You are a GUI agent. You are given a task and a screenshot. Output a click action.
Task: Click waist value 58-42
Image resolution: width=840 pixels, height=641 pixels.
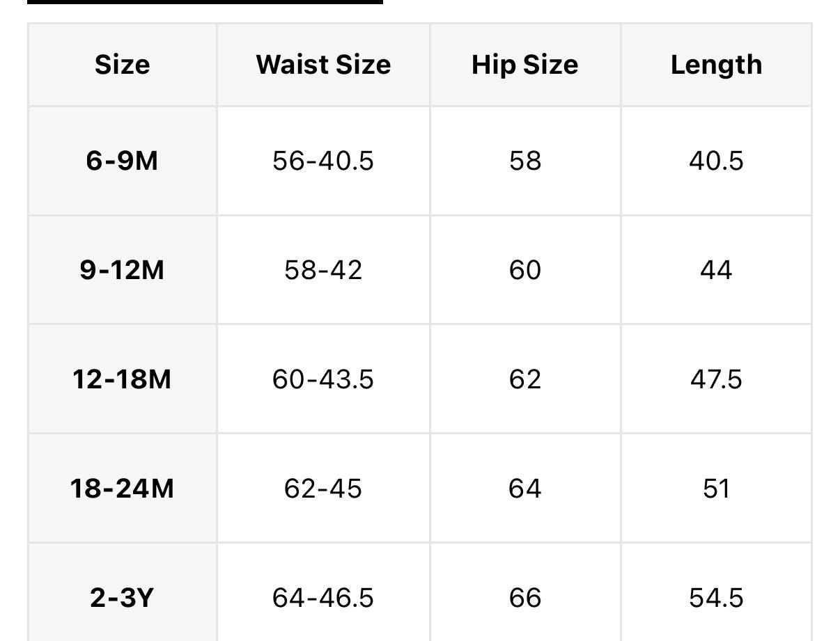tap(323, 270)
